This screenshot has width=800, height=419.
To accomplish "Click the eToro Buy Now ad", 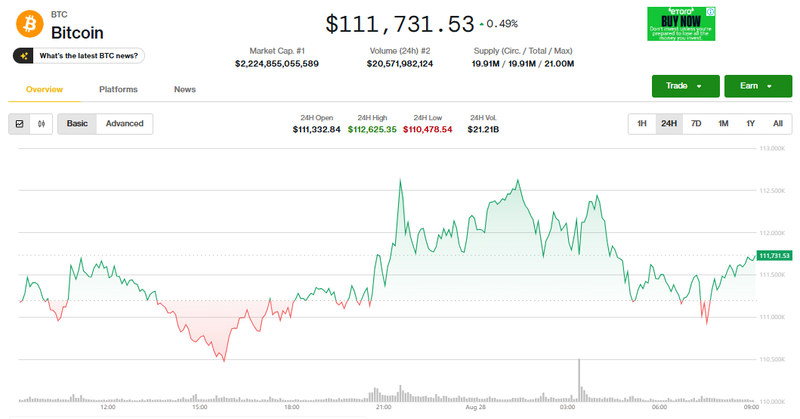I will tap(681, 24).
